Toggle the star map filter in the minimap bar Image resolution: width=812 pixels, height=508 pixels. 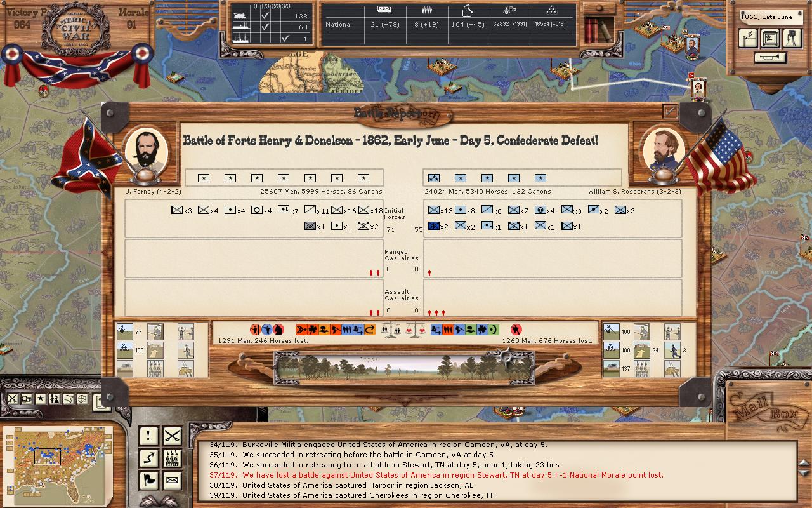click(x=40, y=399)
